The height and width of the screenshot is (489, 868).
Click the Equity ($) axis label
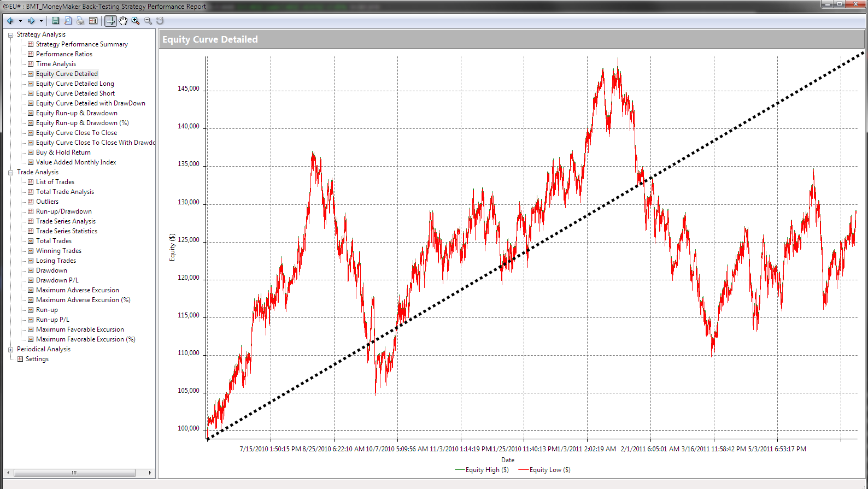point(173,247)
